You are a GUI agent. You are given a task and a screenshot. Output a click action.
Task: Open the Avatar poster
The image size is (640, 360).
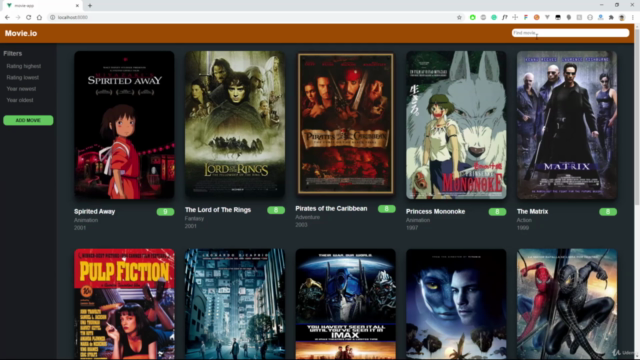point(456,304)
